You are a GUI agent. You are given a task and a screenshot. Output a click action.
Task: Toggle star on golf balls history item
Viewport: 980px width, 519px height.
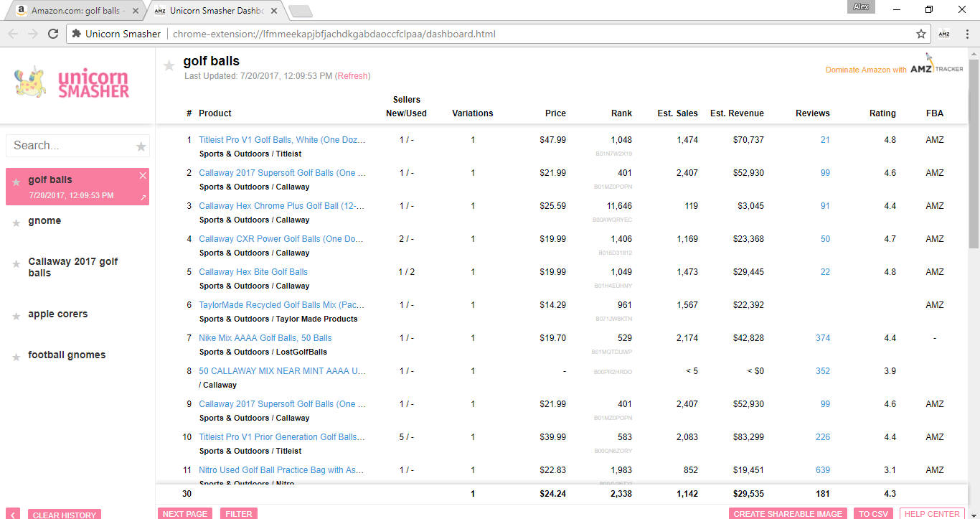[17, 183]
